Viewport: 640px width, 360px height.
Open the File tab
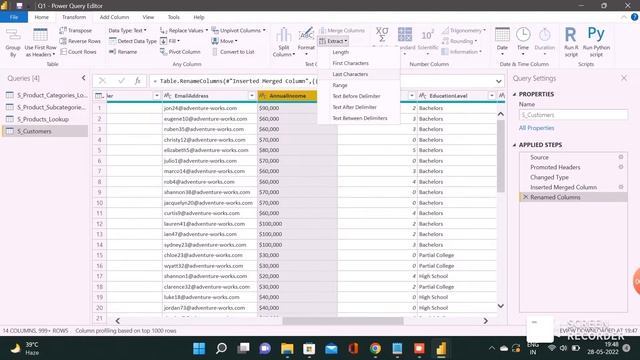(x=14, y=17)
